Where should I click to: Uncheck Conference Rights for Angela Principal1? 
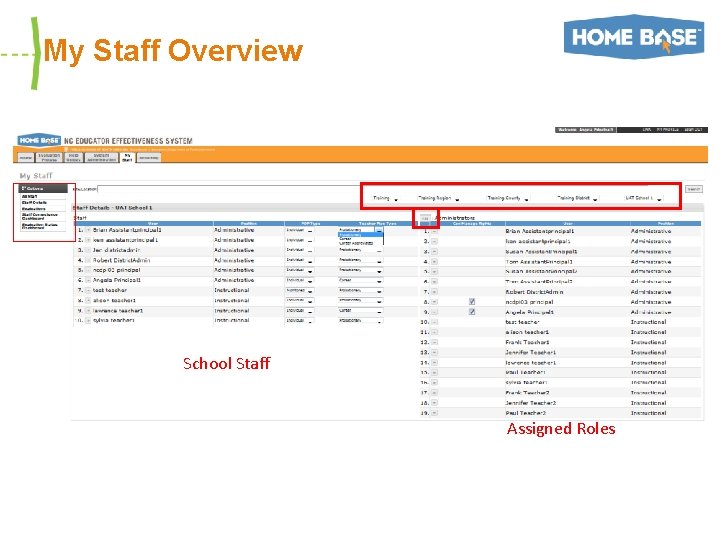472,312
